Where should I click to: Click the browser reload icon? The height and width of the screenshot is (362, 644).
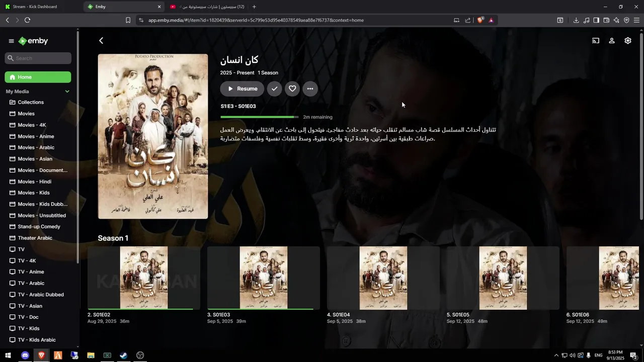tap(27, 20)
